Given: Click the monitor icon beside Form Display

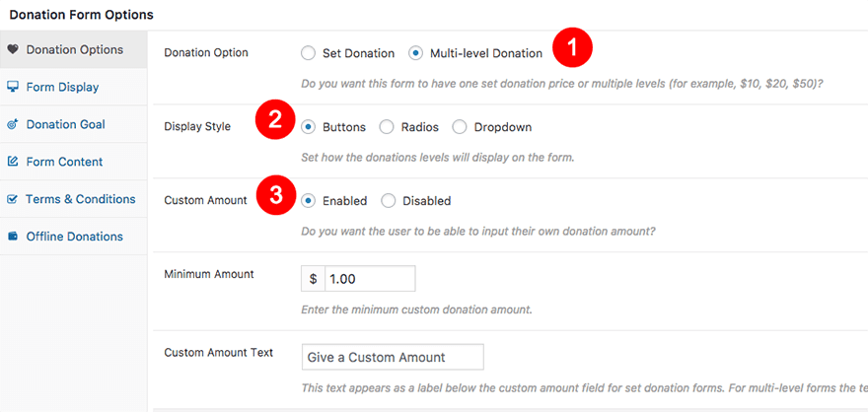Looking at the screenshot, I should [12, 87].
